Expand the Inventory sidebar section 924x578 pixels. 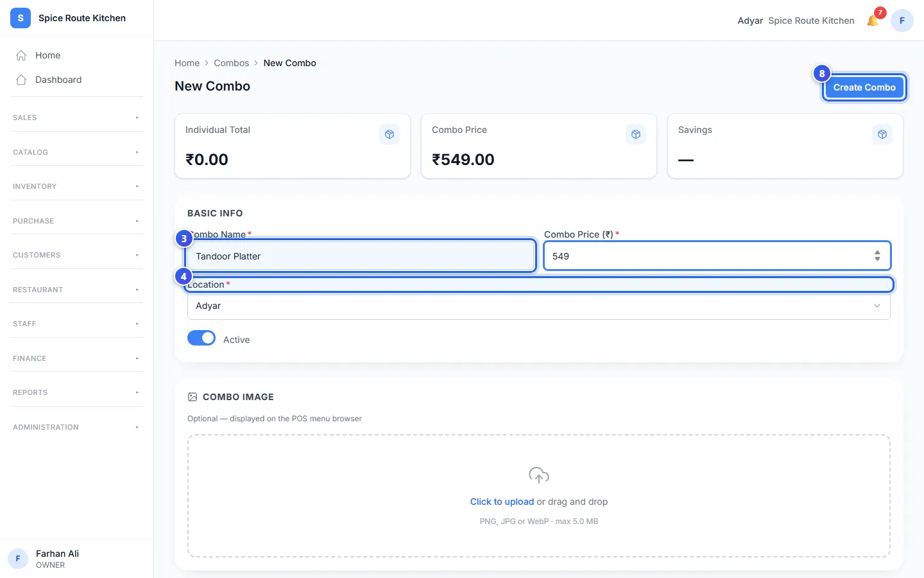coord(77,186)
